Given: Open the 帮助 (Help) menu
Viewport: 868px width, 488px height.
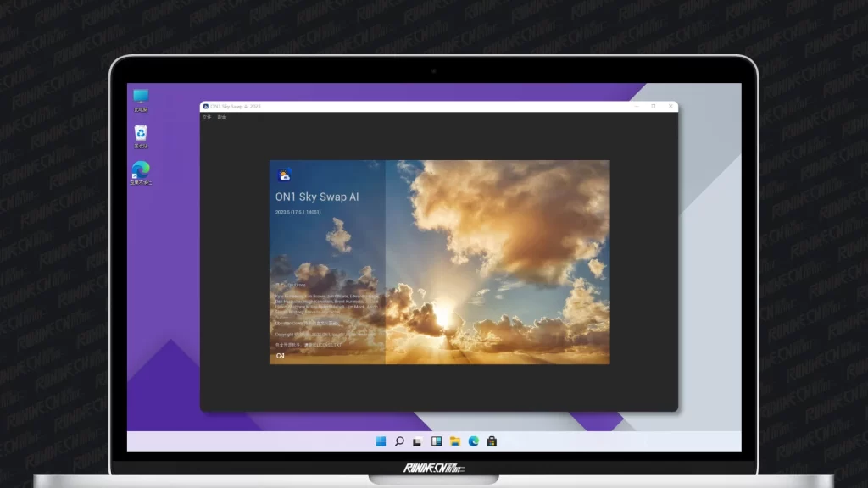Looking at the screenshot, I should [221, 117].
